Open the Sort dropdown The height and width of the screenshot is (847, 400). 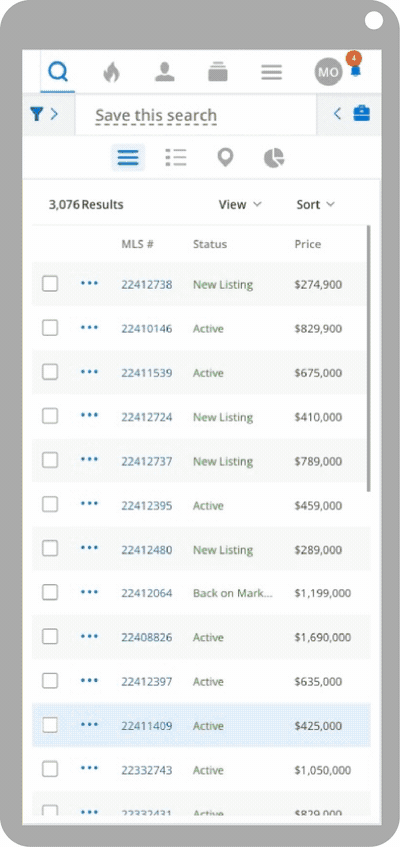pyautogui.click(x=316, y=205)
